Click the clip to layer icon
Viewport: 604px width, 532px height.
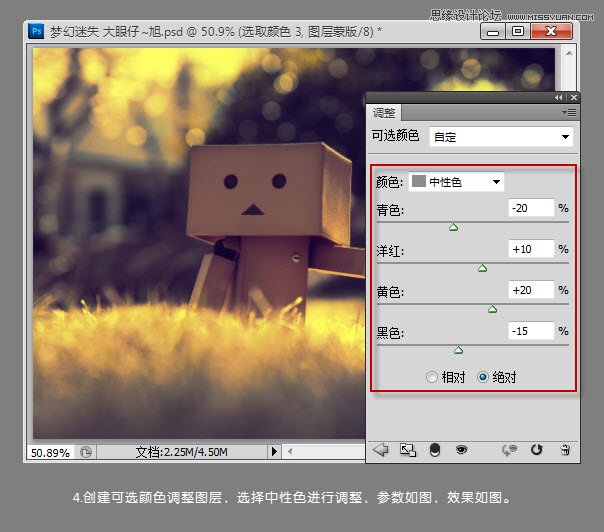435,450
